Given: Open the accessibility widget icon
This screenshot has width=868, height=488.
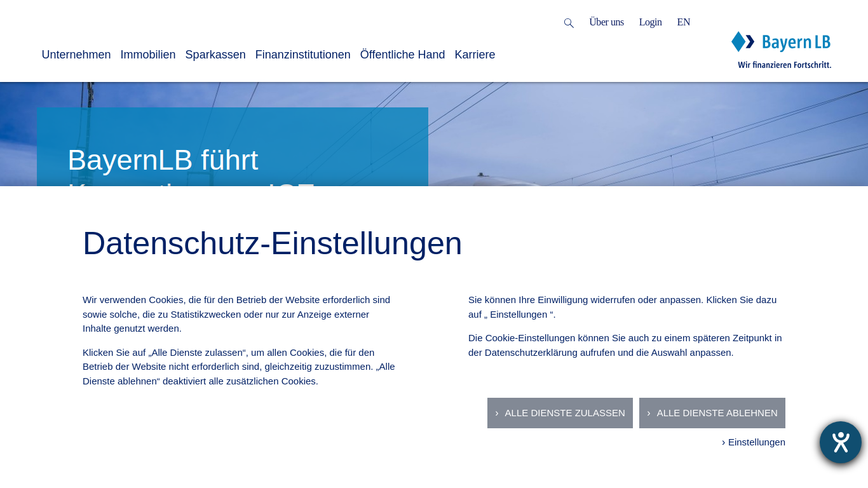Looking at the screenshot, I should [840, 442].
